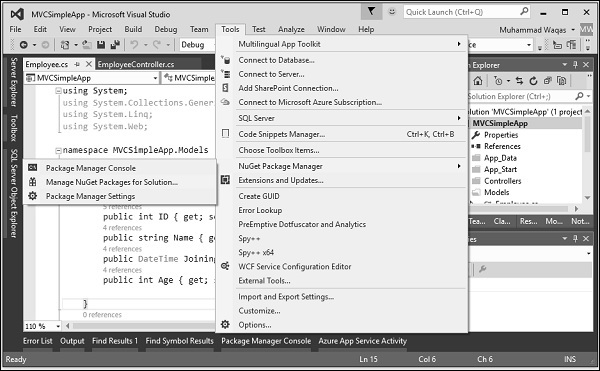Toggle auto hide pin on Solution Explorer
The height and width of the screenshot is (371, 600).
point(575,65)
